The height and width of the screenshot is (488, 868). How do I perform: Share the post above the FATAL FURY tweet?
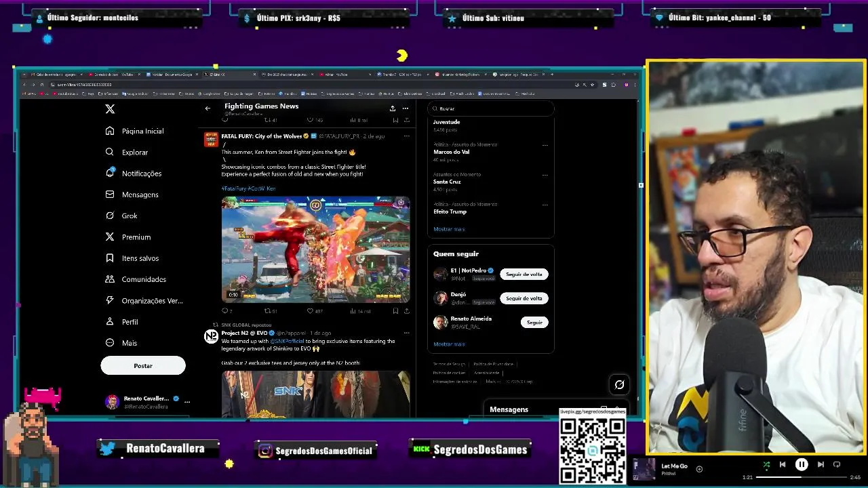click(406, 120)
